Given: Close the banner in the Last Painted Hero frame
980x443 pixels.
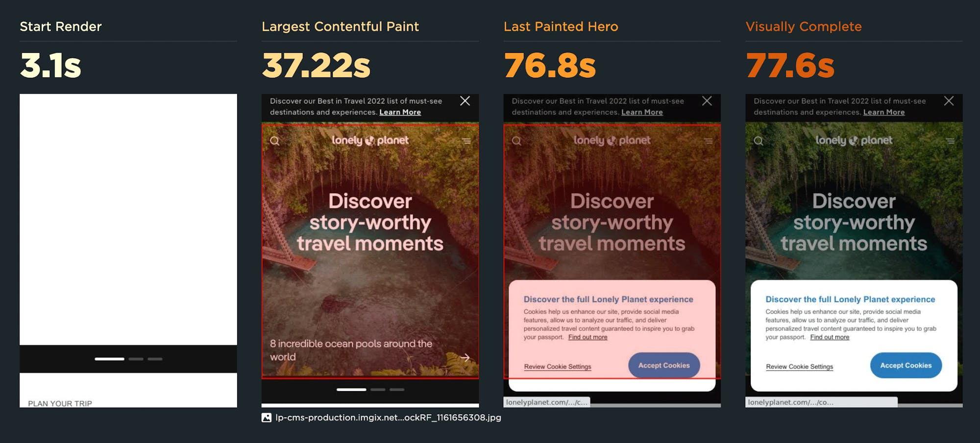Looking at the screenshot, I should pyautogui.click(x=707, y=101).
